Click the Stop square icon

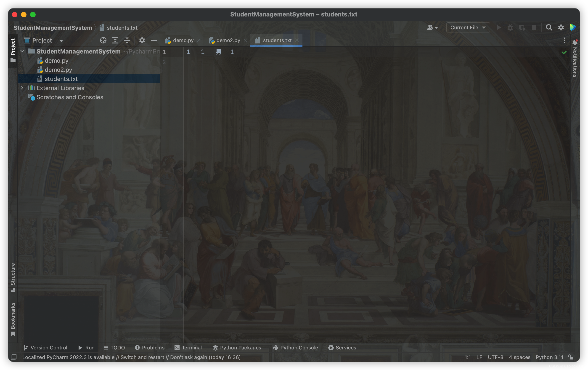[x=534, y=27]
